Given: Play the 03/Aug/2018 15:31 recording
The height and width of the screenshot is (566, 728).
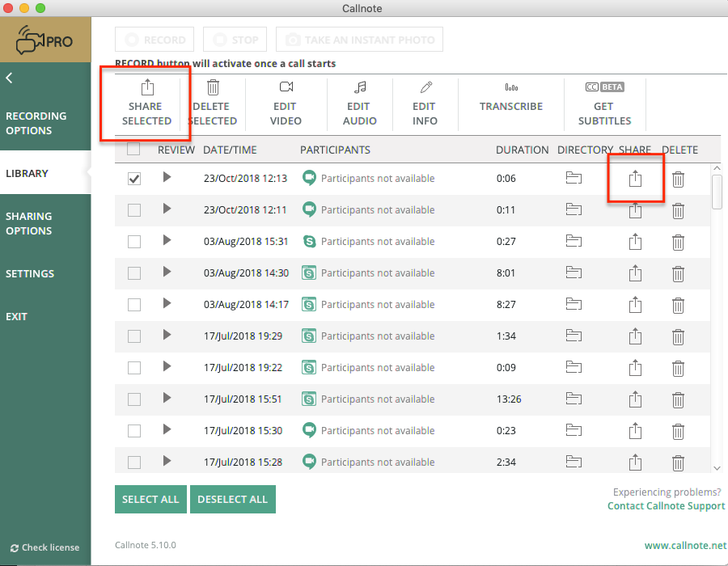Looking at the screenshot, I should [167, 240].
